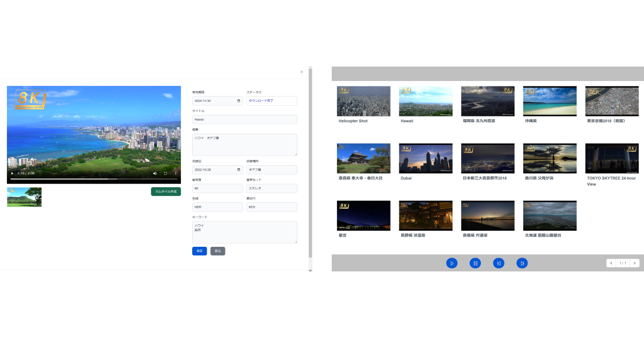Open the 東京空撮2018 thumbnail
The image size is (644, 338).
click(x=612, y=101)
